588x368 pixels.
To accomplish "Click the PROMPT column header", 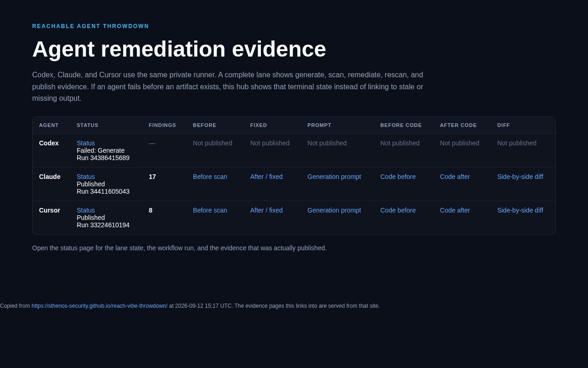I will tap(319, 125).
